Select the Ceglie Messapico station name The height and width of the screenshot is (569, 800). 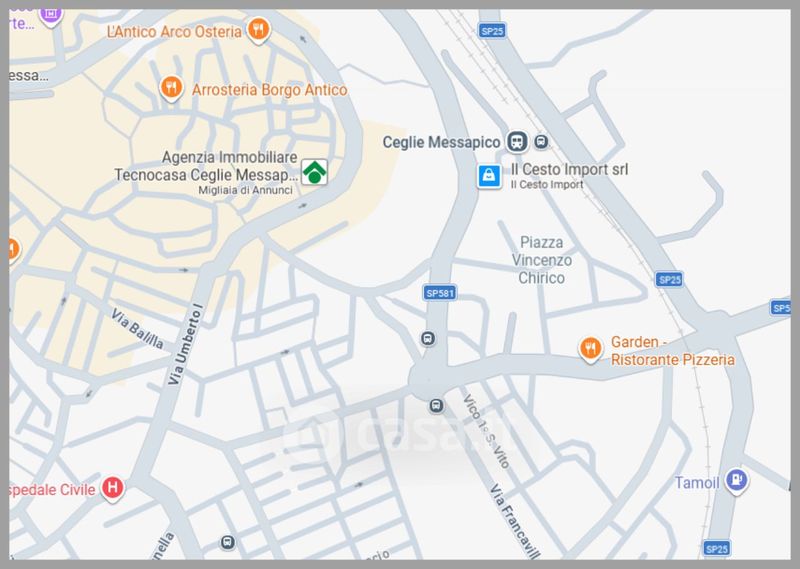pyautogui.click(x=441, y=142)
